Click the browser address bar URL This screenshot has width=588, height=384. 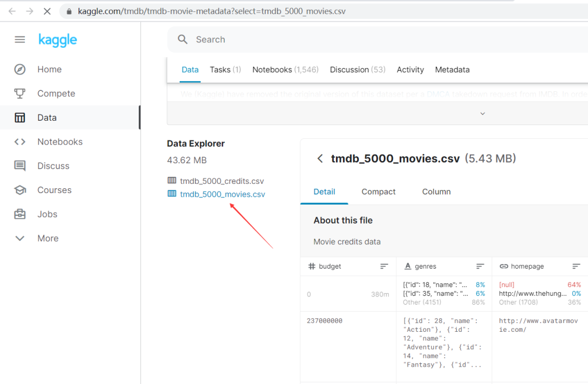(212, 11)
